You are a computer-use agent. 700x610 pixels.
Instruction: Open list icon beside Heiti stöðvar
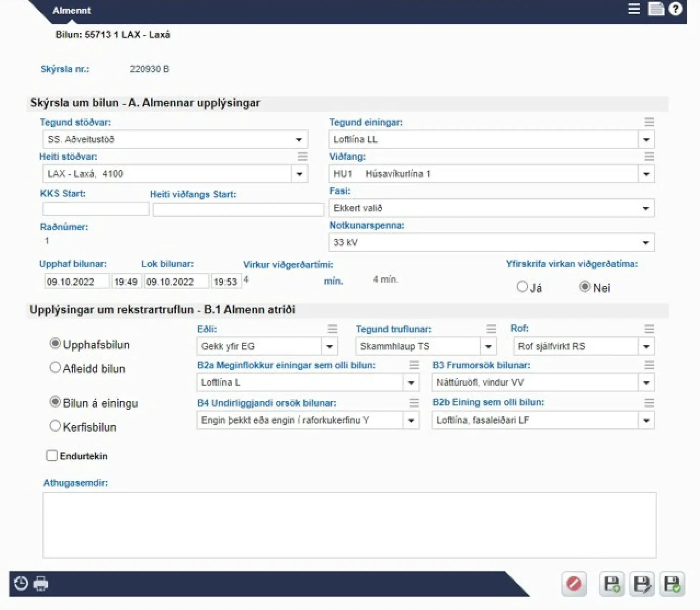click(x=302, y=156)
